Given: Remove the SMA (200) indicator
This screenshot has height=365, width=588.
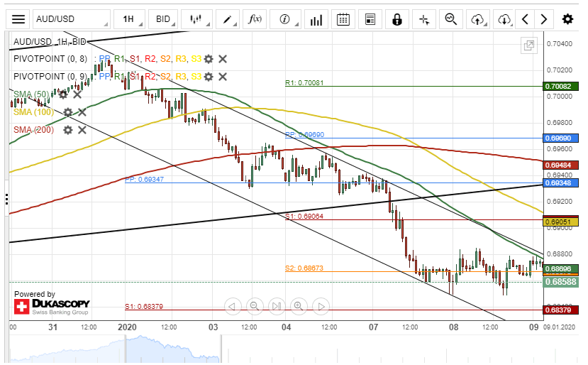Looking at the screenshot, I should click(82, 130).
